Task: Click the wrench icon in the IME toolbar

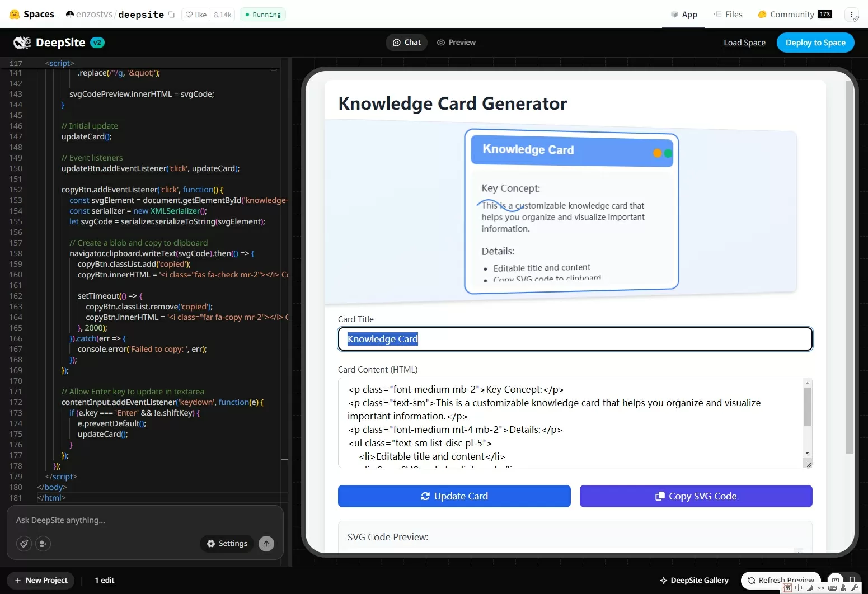Action: tap(855, 588)
